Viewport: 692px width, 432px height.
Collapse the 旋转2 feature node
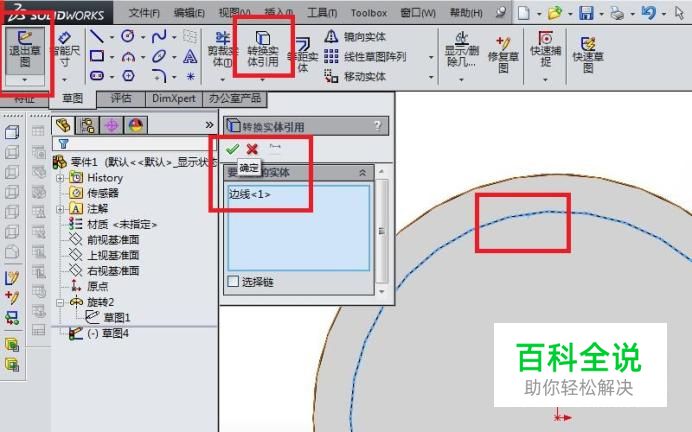pyautogui.click(x=60, y=303)
